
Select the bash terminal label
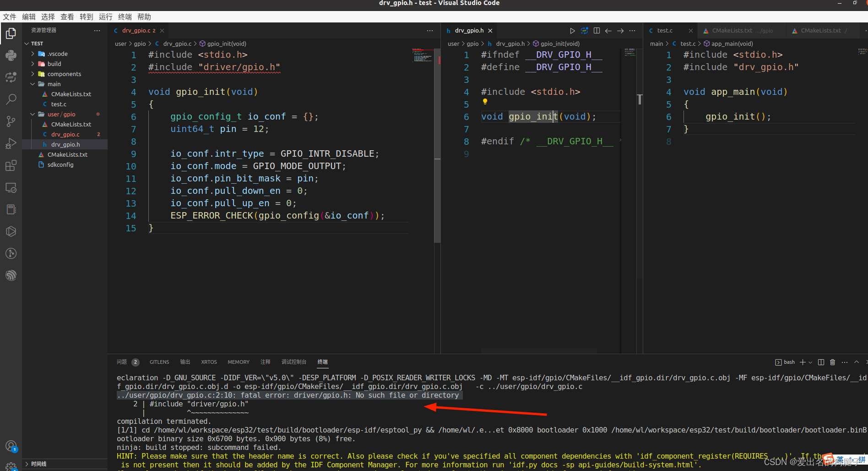(785, 362)
